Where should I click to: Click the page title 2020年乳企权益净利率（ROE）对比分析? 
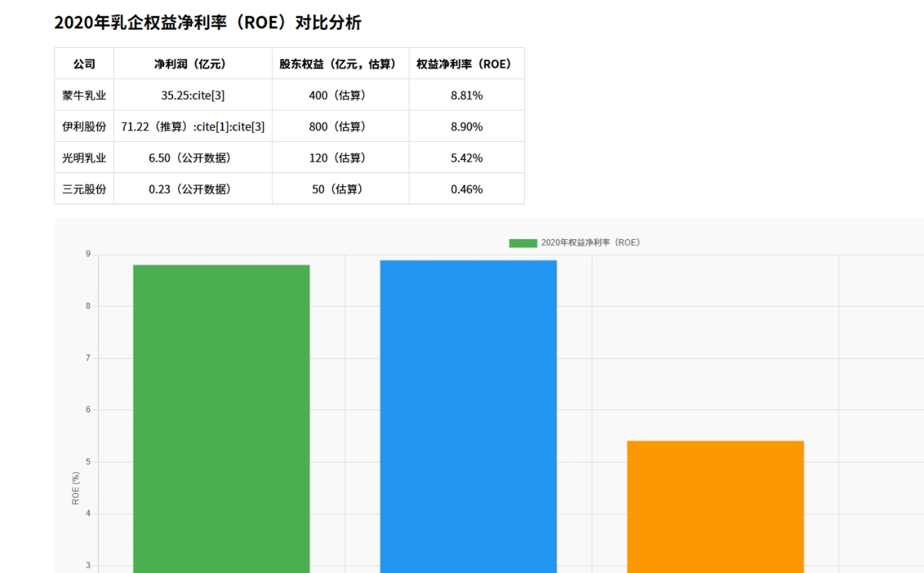pos(208,23)
